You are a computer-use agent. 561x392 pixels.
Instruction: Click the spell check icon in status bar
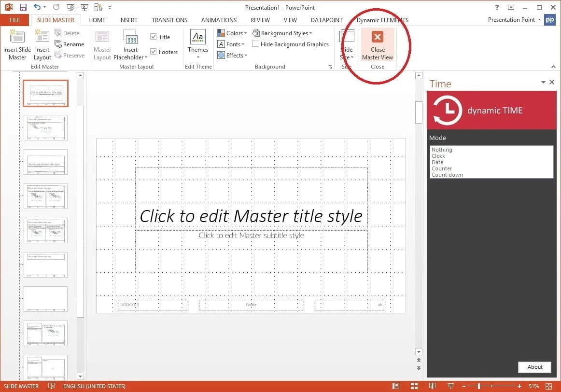coord(52,386)
